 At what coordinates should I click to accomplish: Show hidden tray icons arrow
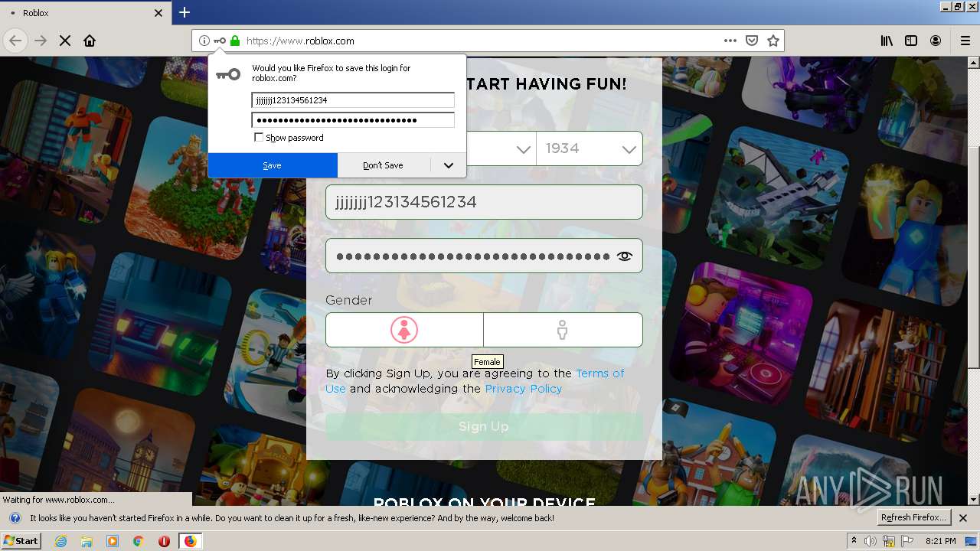854,541
